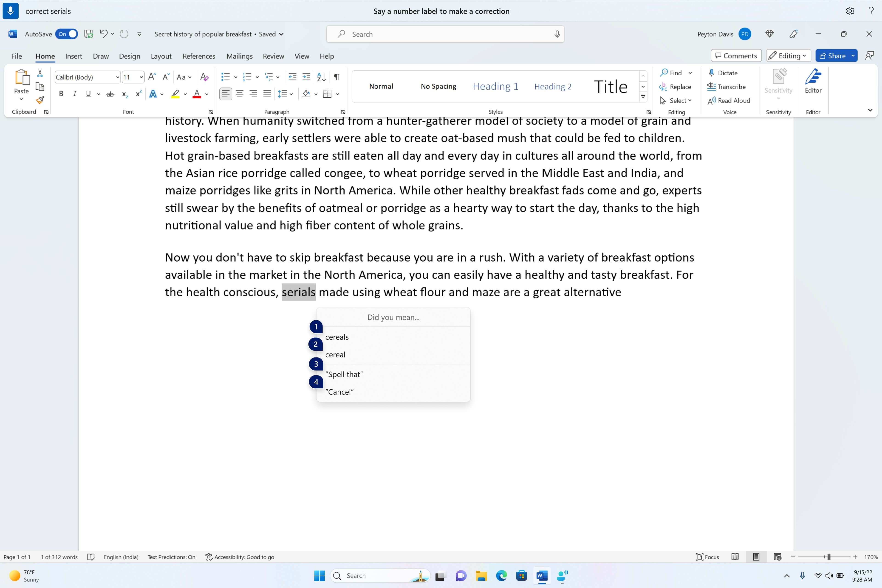Select the Format Painter tool
The image size is (882, 588).
pos(40,100)
